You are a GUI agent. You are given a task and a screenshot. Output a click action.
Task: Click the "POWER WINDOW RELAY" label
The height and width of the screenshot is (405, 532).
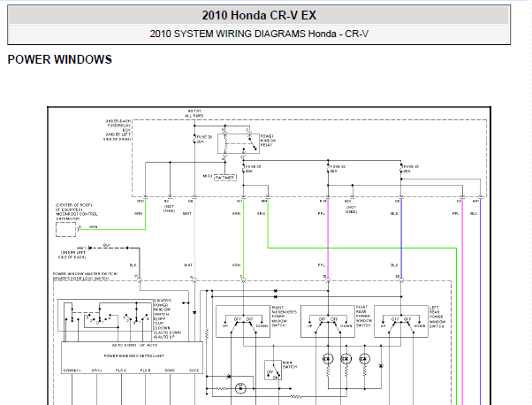[x=268, y=141]
